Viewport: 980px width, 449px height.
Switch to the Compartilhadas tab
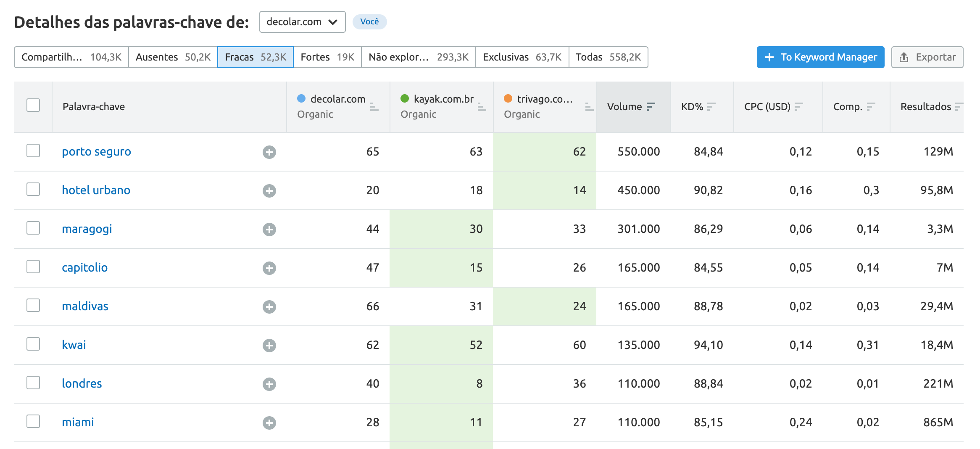coord(71,57)
